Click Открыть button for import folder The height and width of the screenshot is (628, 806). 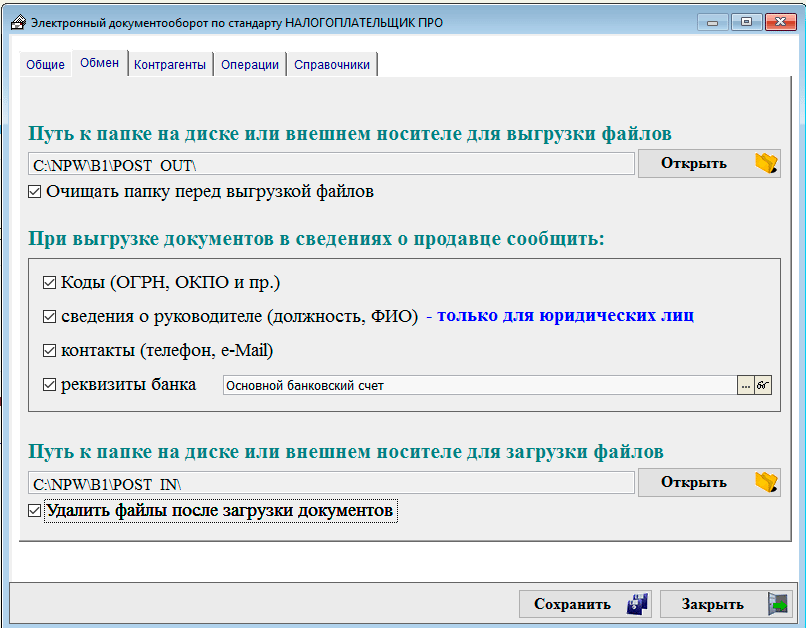[709, 482]
